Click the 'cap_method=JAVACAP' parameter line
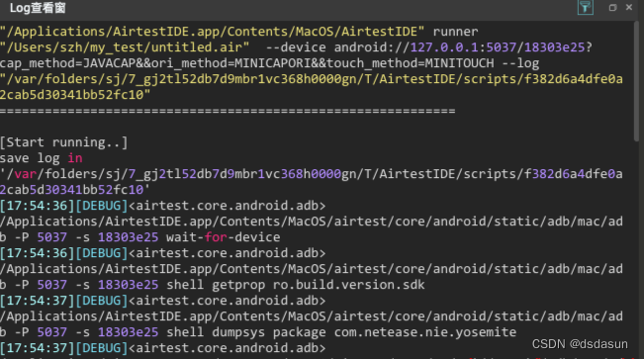Screen dimensions: 644x359 [269, 63]
